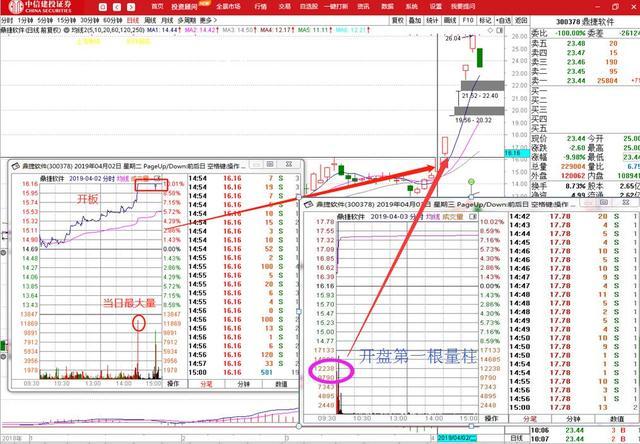The height and width of the screenshot is (444, 640).
Task: Switch to the 5分钟 period tab
Action: pyautogui.click(x=45, y=20)
